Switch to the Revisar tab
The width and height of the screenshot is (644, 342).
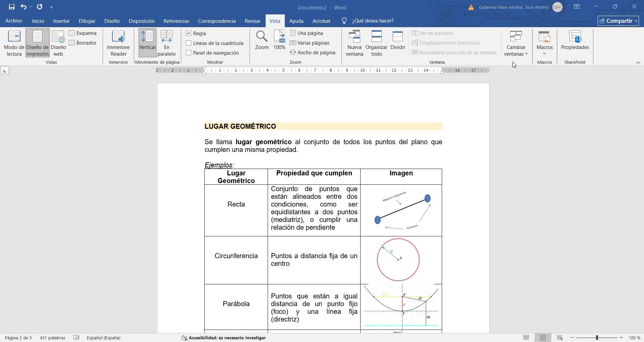click(x=253, y=21)
